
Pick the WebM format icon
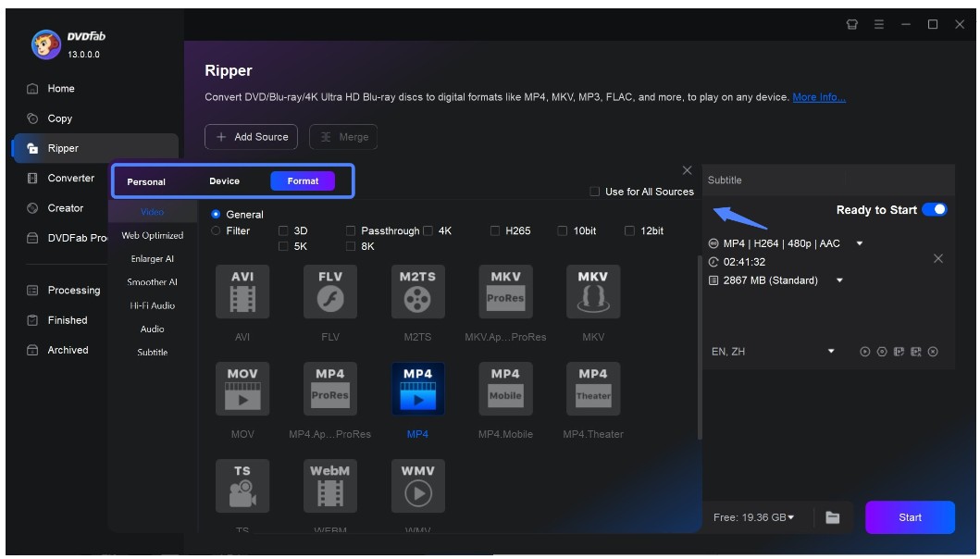329,486
